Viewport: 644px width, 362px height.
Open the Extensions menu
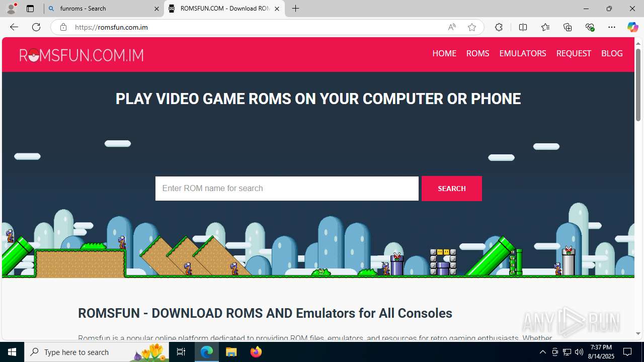(499, 27)
